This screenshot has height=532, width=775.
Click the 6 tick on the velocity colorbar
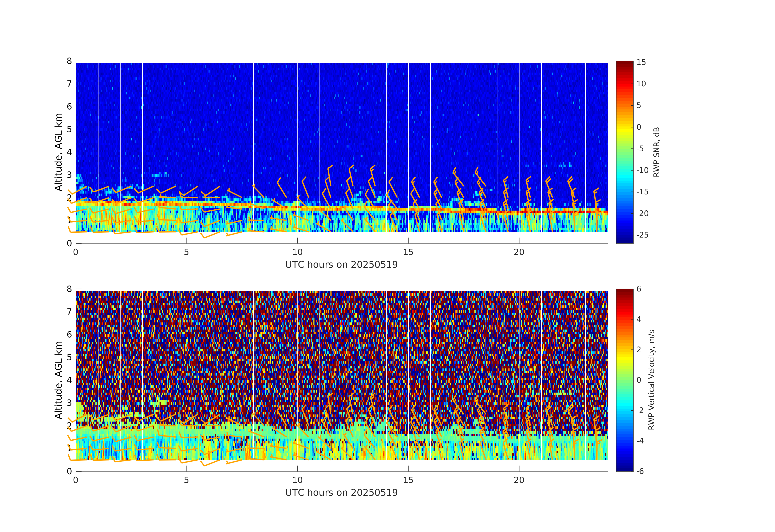(x=639, y=289)
